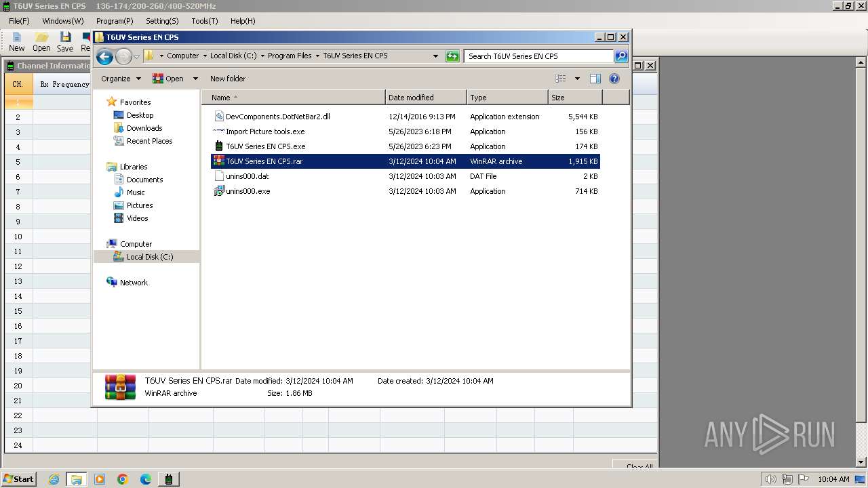Select T6UV Series EN CPS.rar archive
Image resolution: width=868 pixels, height=488 pixels.
[x=406, y=161]
